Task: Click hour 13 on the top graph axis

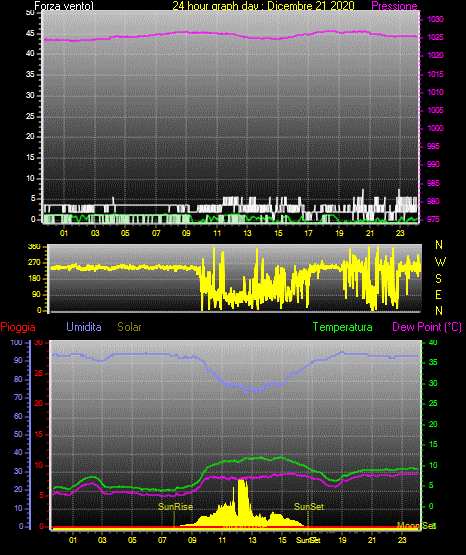Action: pos(247,233)
